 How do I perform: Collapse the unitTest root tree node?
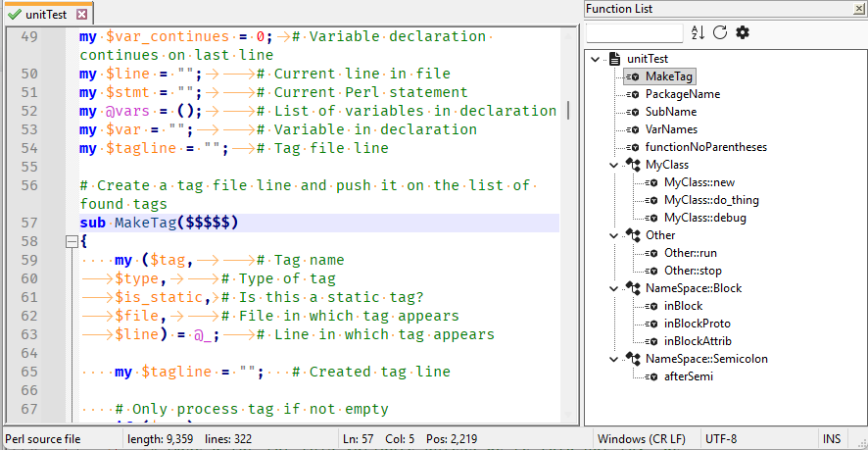[595, 59]
